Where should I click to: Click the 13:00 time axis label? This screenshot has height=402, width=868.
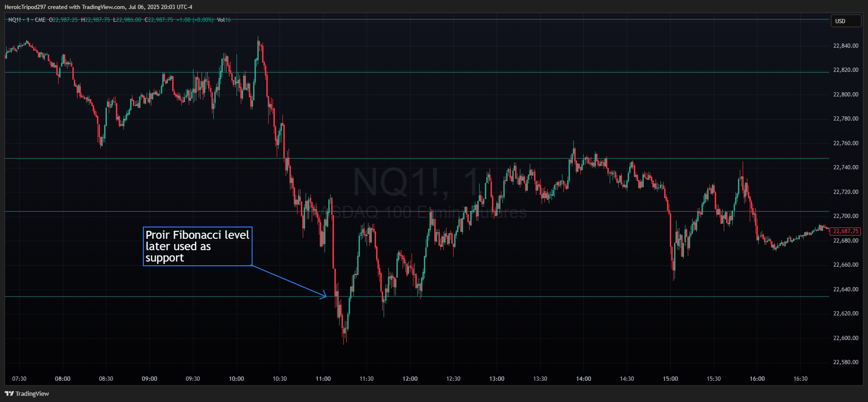(x=497, y=379)
